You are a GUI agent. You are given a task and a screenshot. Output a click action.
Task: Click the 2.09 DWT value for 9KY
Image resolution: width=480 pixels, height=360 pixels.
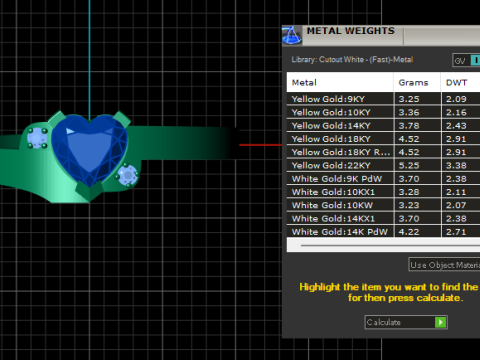456,99
